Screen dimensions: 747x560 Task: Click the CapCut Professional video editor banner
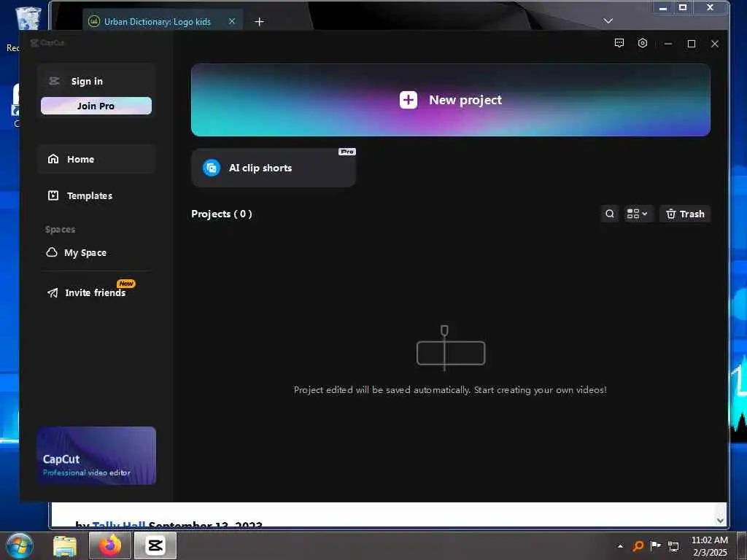pos(96,456)
